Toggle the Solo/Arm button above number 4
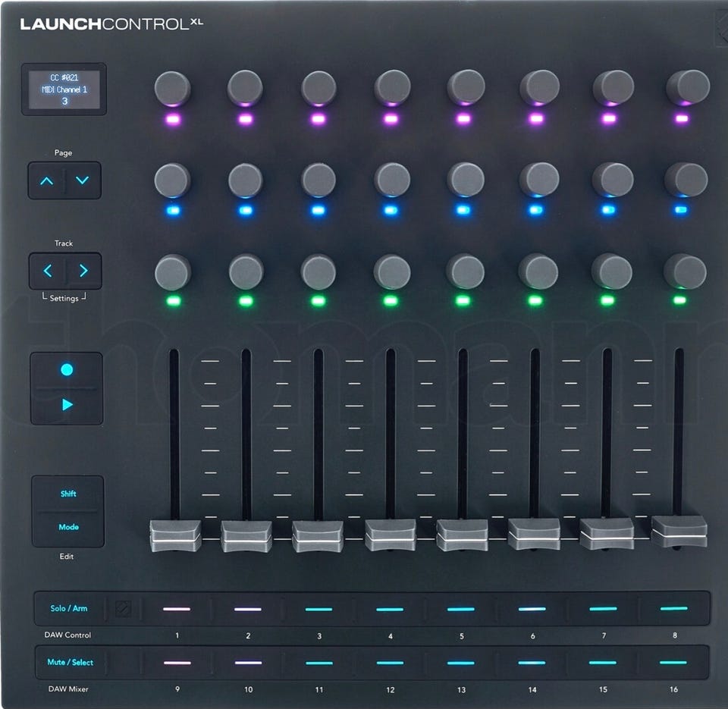728x709 pixels. [x=390, y=609]
